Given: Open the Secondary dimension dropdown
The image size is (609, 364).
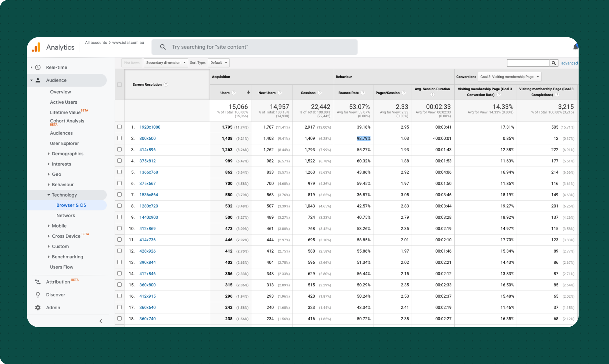Looking at the screenshot, I should pos(166,63).
